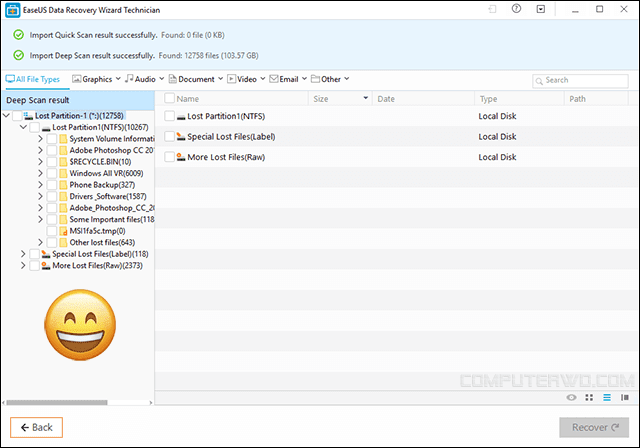Click the Recover button
Viewport: 640px width, 448px height.
pos(594,427)
